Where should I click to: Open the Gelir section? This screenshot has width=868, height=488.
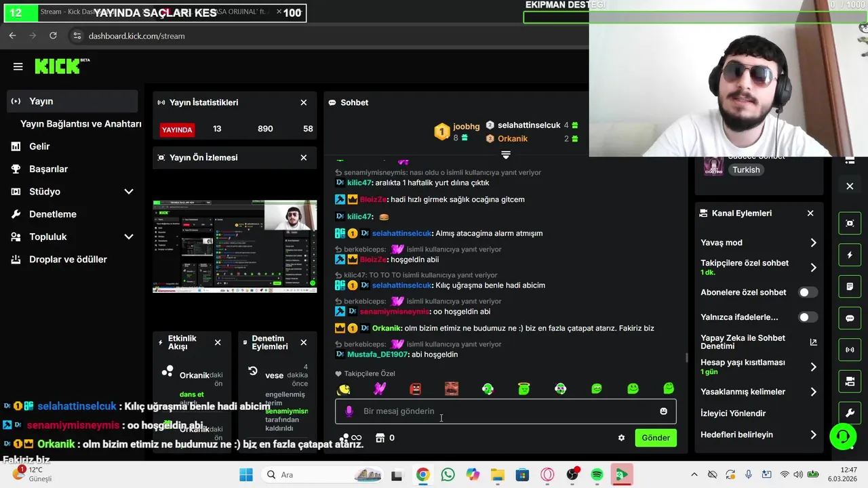tap(39, 146)
